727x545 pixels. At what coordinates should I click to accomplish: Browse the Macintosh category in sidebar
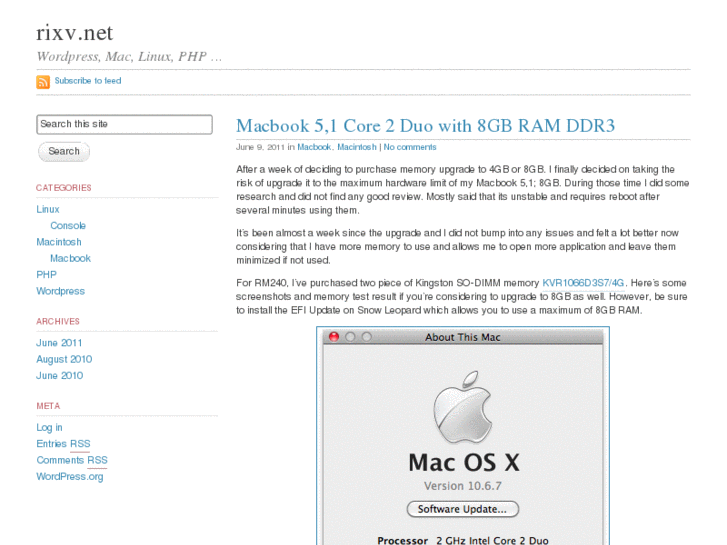59,242
